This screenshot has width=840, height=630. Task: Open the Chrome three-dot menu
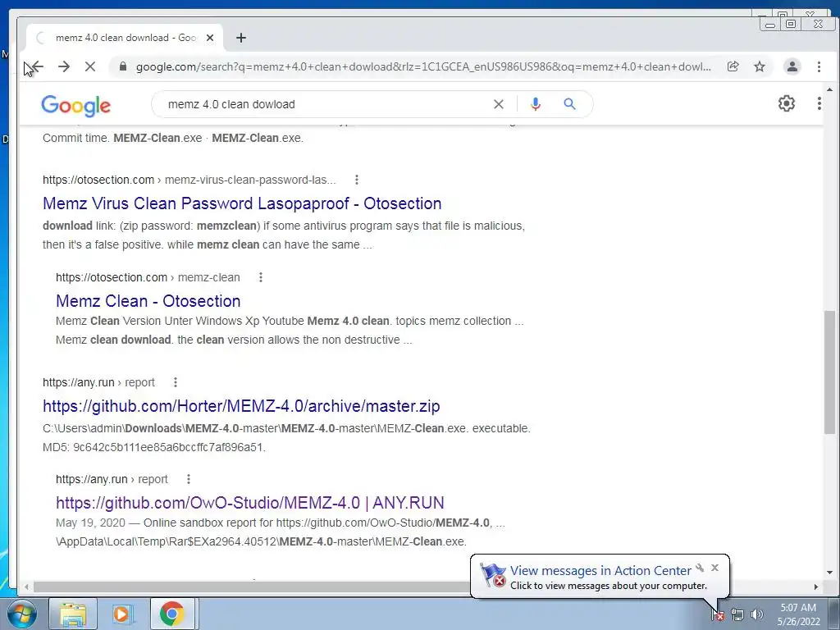coord(819,66)
